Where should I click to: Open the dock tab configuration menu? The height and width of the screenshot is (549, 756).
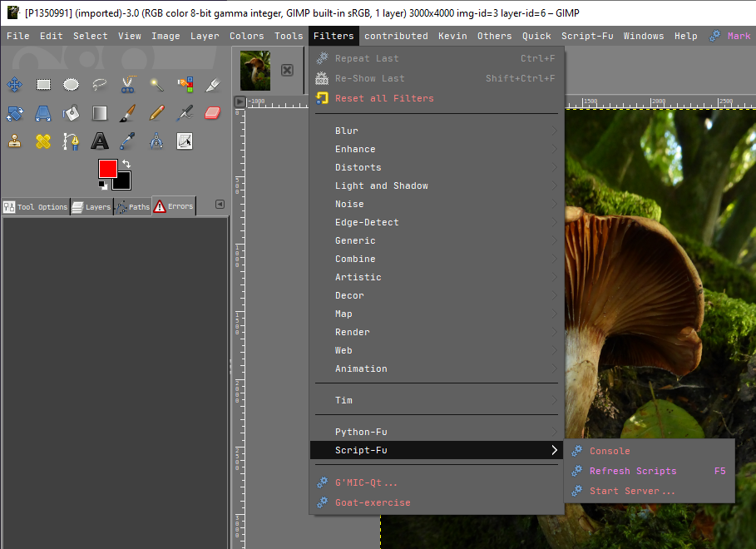click(220, 205)
